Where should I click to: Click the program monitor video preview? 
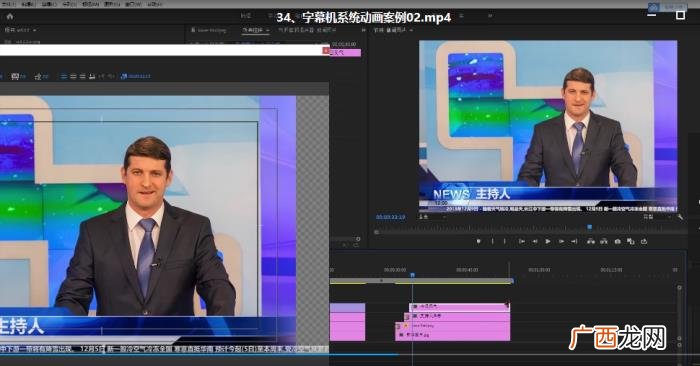coord(548,126)
